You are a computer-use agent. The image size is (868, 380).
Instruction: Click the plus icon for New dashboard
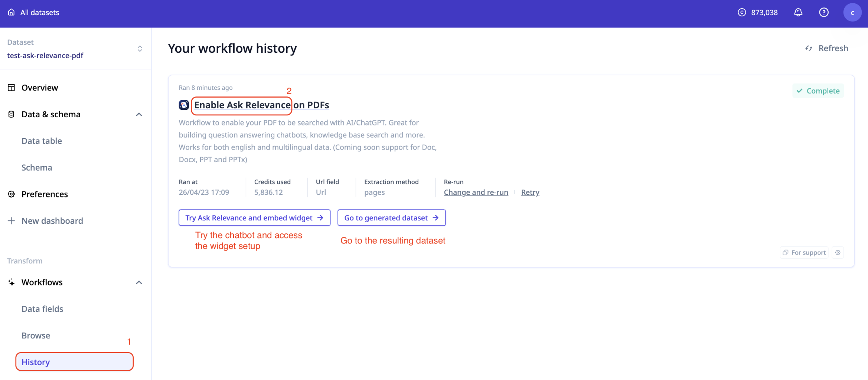pyautogui.click(x=11, y=221)
